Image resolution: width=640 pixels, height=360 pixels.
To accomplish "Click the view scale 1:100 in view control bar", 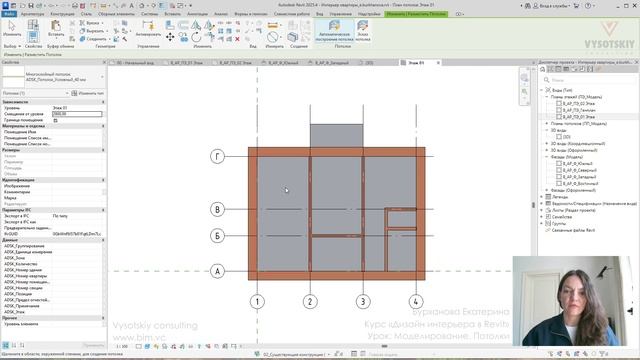I will (x=122, y=346).
